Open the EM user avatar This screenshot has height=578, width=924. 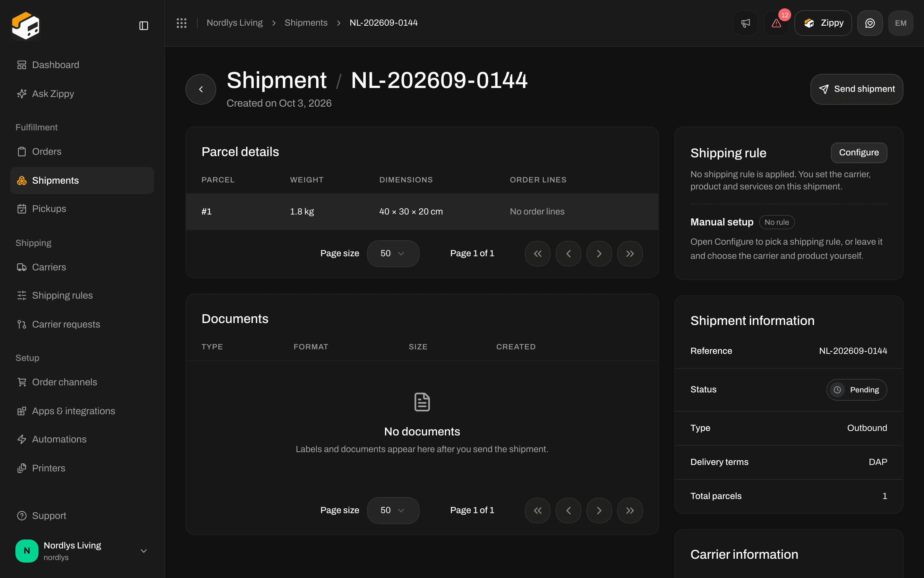tap(901, 23)
